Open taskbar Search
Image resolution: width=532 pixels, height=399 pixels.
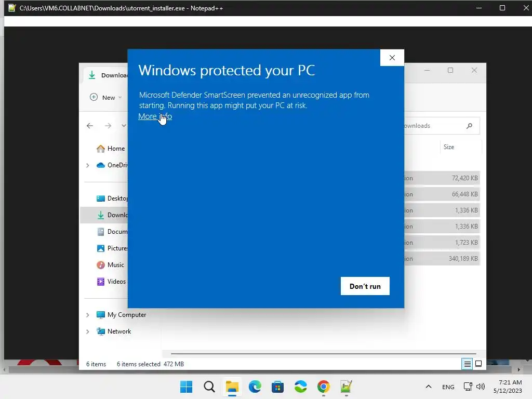click(209, 387)
